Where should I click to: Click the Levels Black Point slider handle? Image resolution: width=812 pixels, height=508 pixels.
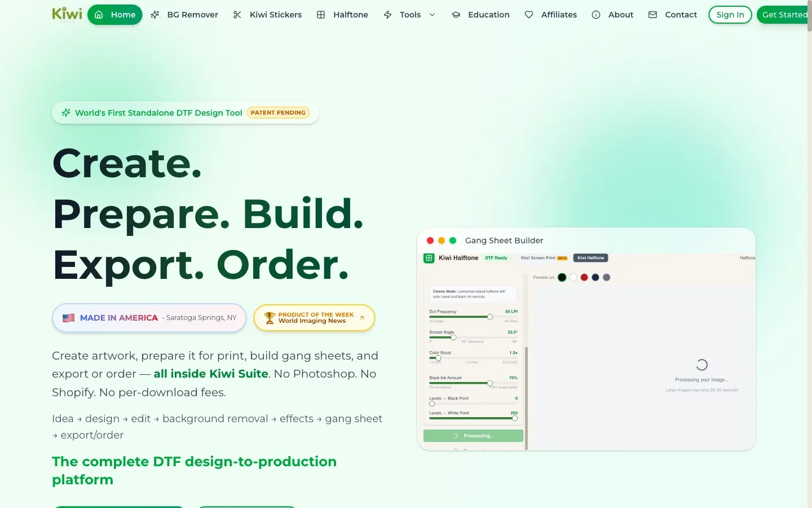point(432,404)
